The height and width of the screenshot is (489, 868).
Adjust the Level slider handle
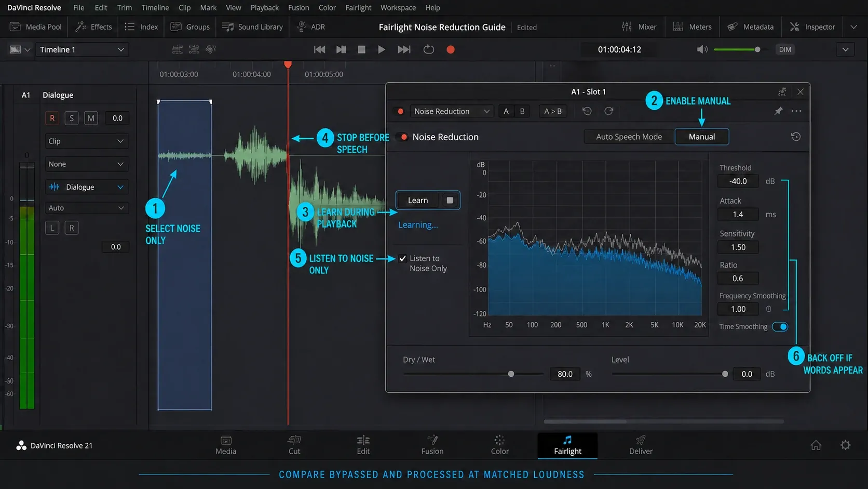tap(725, 374)
